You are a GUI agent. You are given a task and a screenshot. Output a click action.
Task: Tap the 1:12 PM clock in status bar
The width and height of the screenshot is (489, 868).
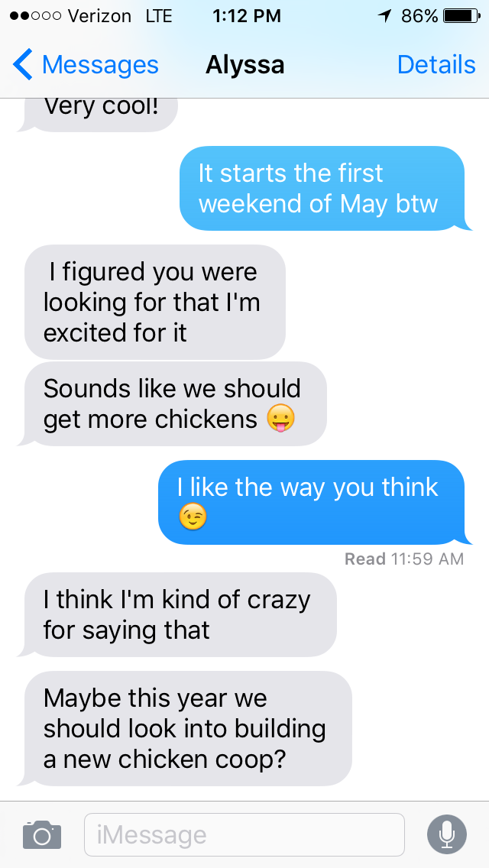(247, 16)
